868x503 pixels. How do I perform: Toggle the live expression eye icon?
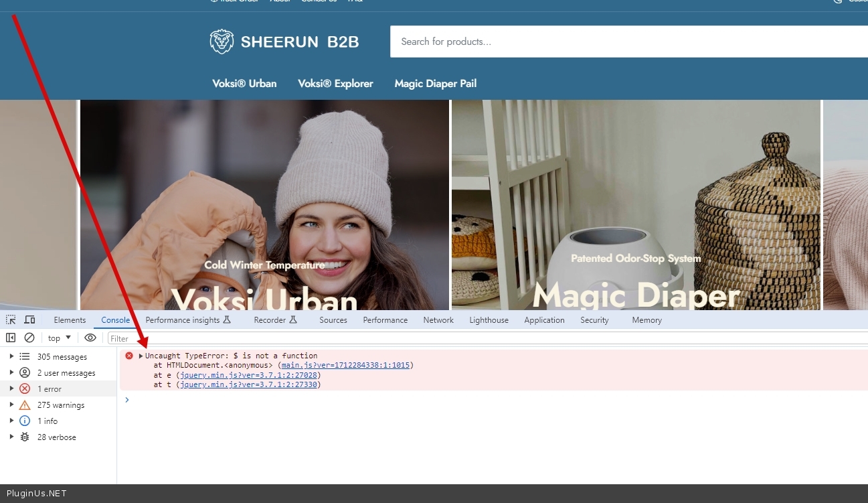(90, 338)
